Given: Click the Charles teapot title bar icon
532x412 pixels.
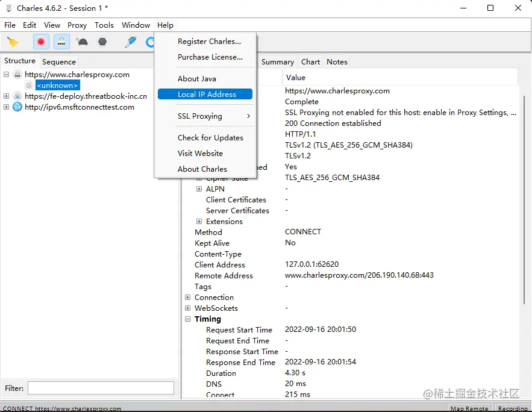Looking at the screenshot, I should (x=9, y=8).
